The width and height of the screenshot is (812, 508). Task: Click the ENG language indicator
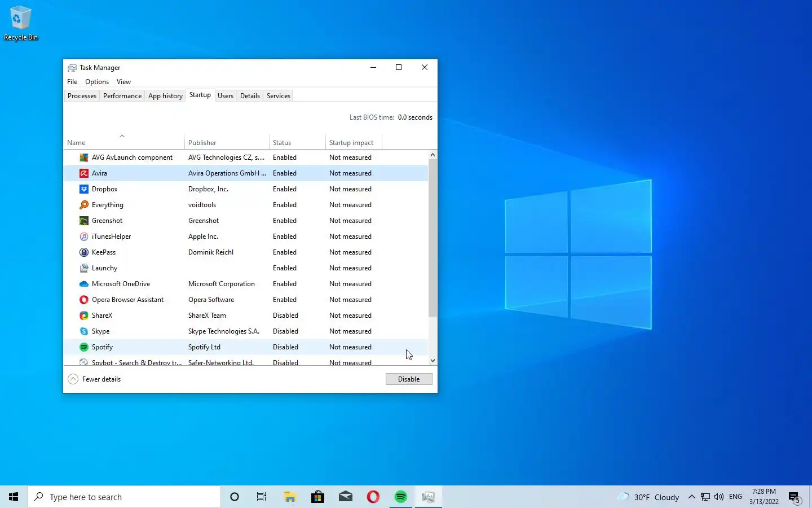(x=735, y=497)
